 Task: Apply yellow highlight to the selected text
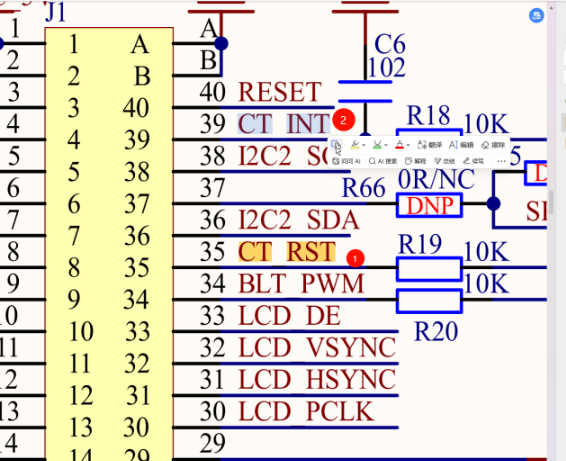(x=355, y=145)
